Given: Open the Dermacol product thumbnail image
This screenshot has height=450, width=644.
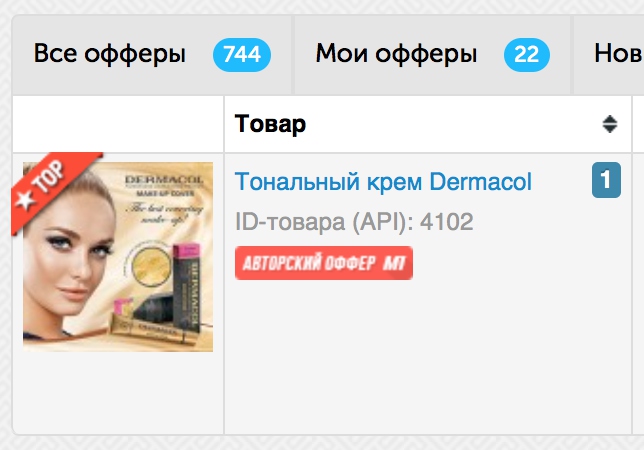Looking at the screenshot, I should point(118,257).
